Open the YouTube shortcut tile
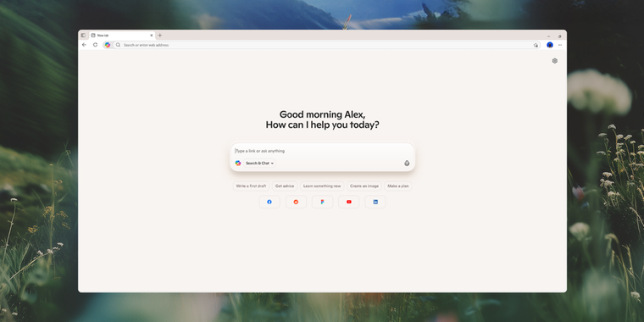Screen dimensions: 644x322 point(349,202)
